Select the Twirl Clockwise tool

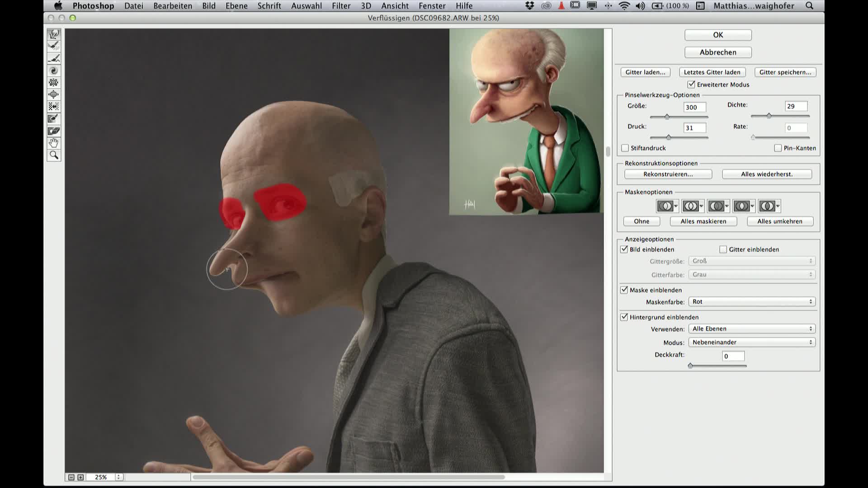coord(54,70)
